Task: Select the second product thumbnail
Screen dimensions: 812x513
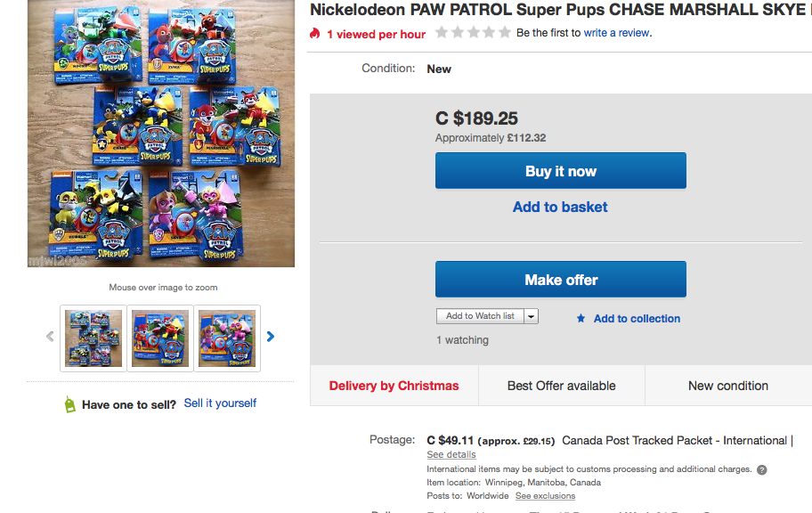Action: 160,338
